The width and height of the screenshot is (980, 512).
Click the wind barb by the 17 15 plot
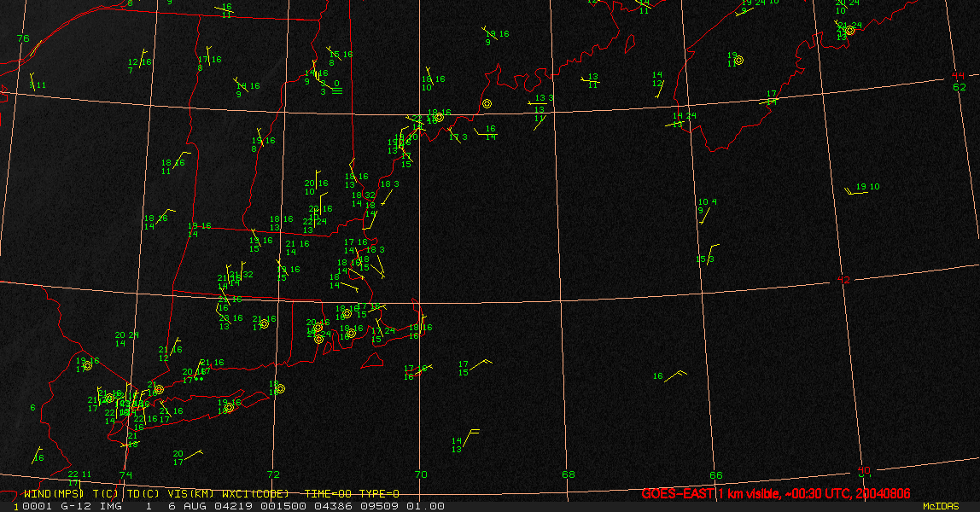(480, 364)
